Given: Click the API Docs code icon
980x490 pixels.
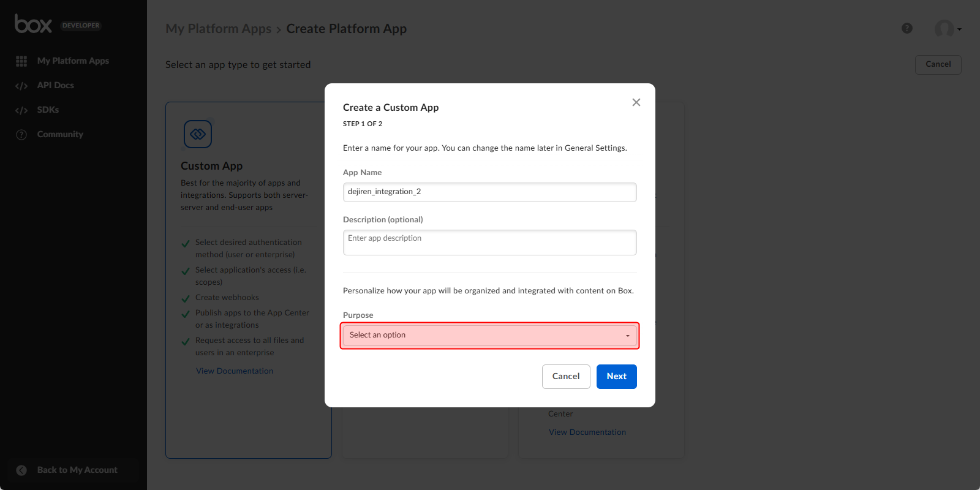Looking at the screenshot, I should click(x=21, y=86).
